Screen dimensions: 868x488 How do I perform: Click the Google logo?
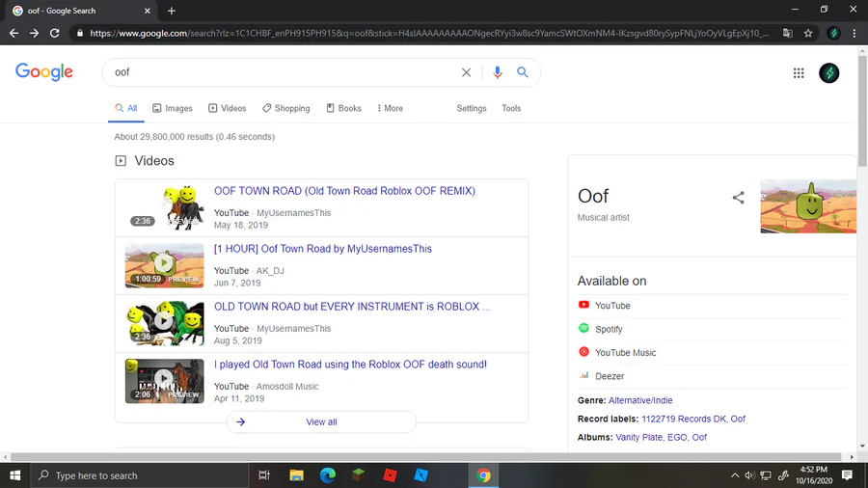43,72
